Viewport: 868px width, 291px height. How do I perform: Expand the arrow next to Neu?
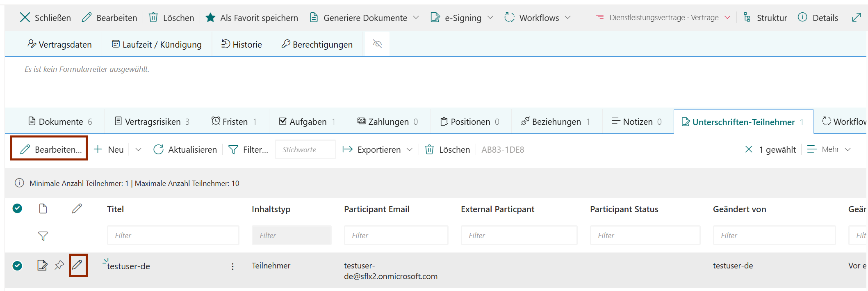138,150
